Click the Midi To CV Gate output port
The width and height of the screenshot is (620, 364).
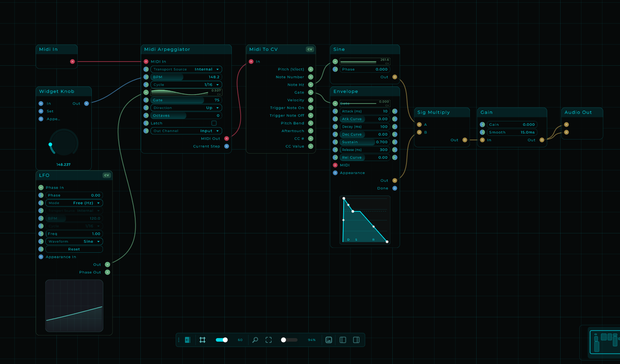311,92
